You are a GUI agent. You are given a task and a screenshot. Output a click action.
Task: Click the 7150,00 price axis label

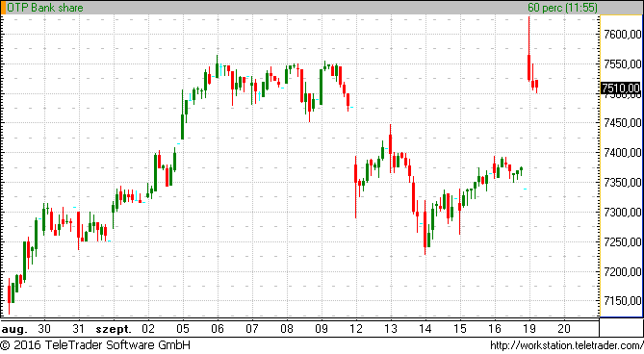pos(622,301)
